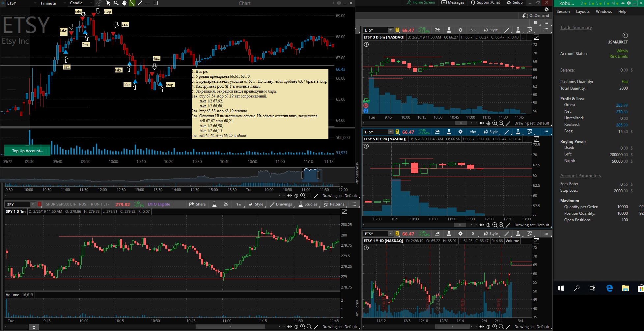Open Windows Start menu
This screenshot has width=644, height=331.
point(561,288)
